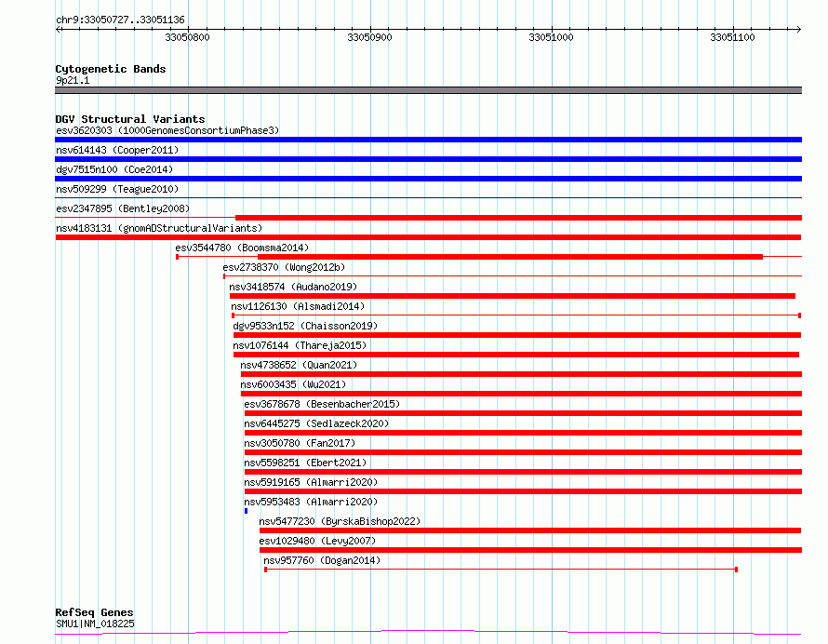The width and height of the screenshot is (828, 644).
Task: Open variant nsv6445275 (Sedlazeck2020)
Action: (316, 423)
